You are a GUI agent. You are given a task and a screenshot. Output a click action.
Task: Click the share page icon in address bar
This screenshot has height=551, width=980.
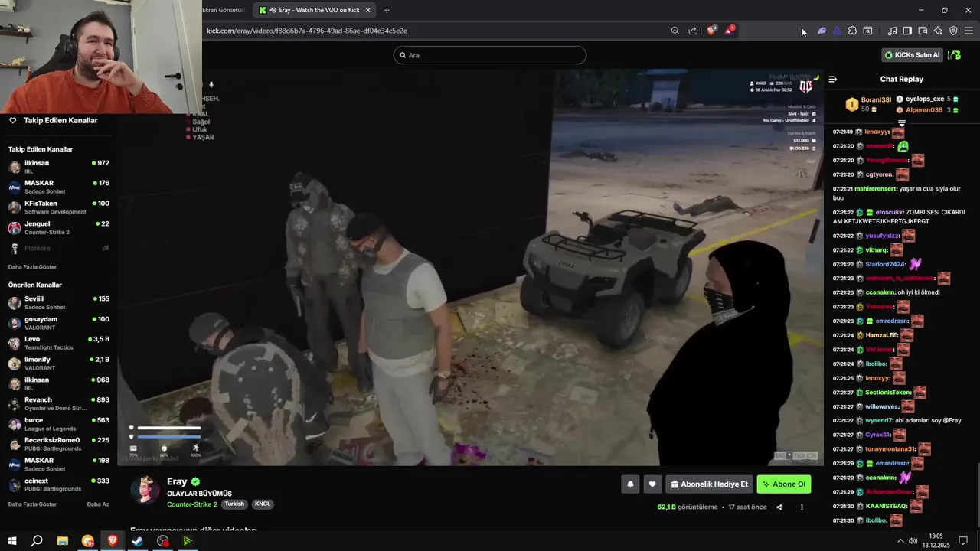point(693,31)
